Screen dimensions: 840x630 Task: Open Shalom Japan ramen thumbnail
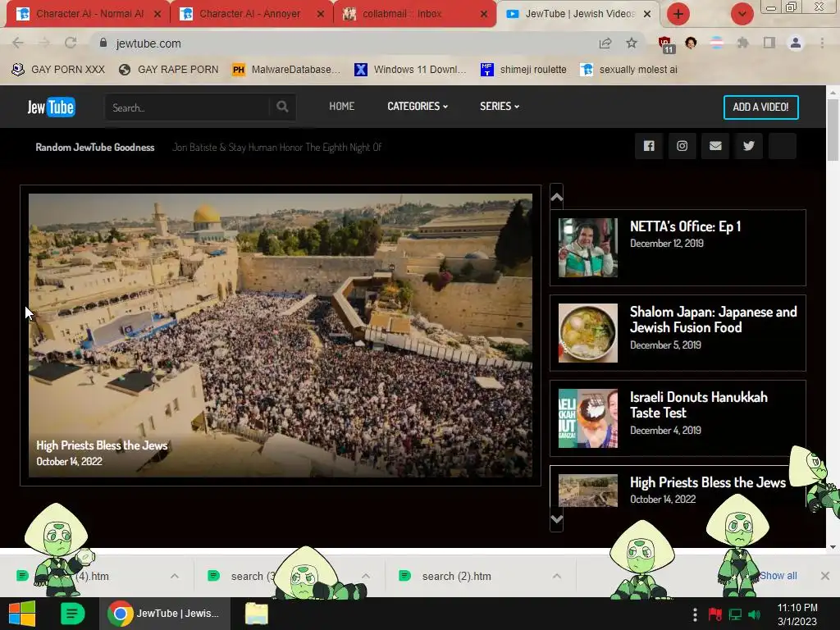tap(587, 333)
